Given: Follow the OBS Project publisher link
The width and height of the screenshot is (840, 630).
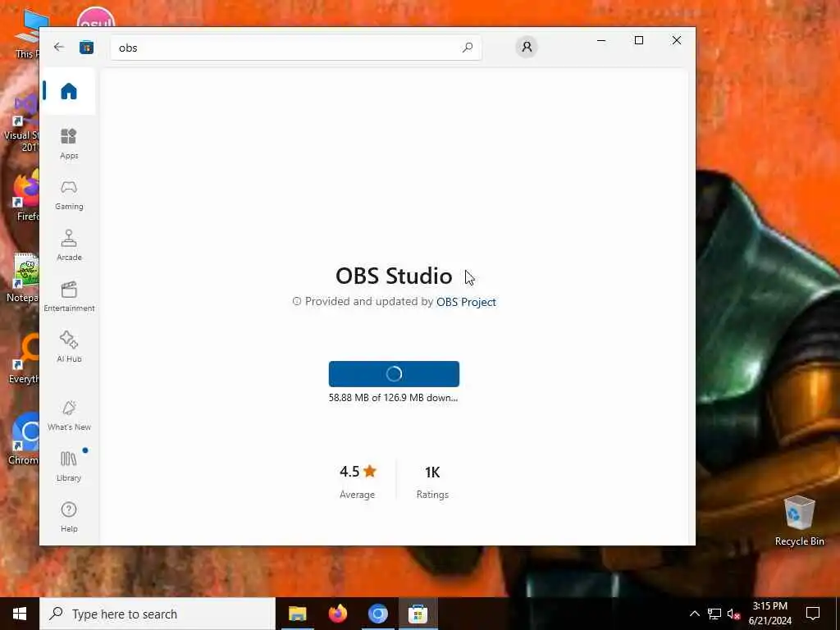Looking at the screenshot, I should pos(466,302).
